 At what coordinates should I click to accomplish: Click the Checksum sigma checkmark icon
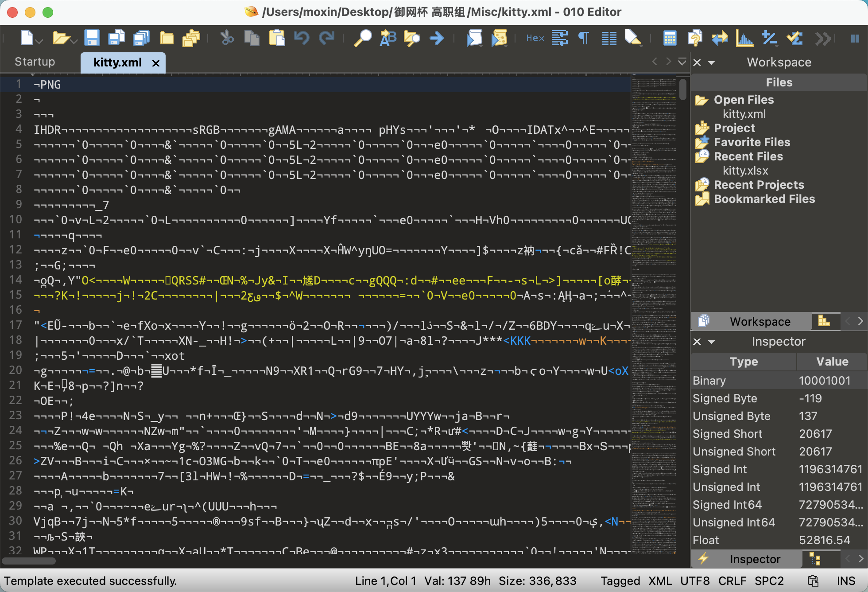(794, 39)
